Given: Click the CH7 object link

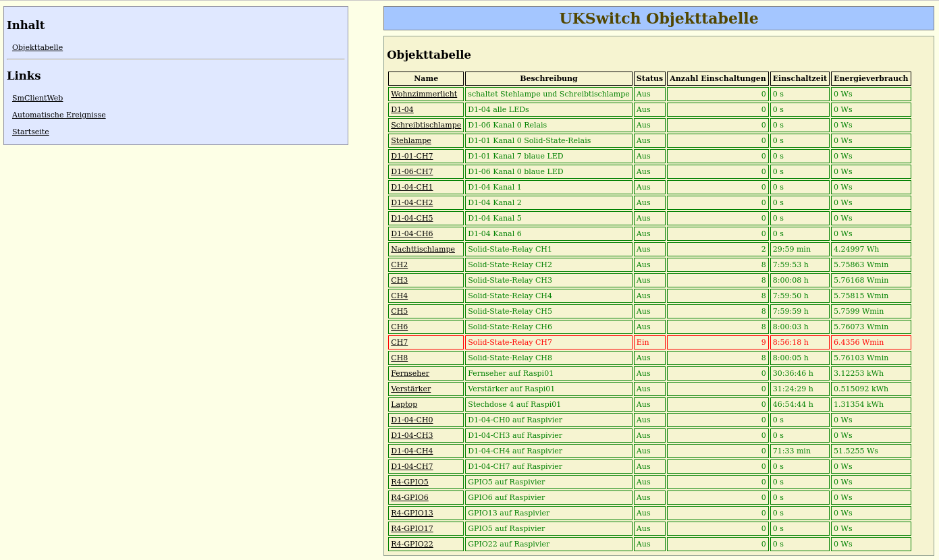Looking at the screenshot, I should point(399,342).
